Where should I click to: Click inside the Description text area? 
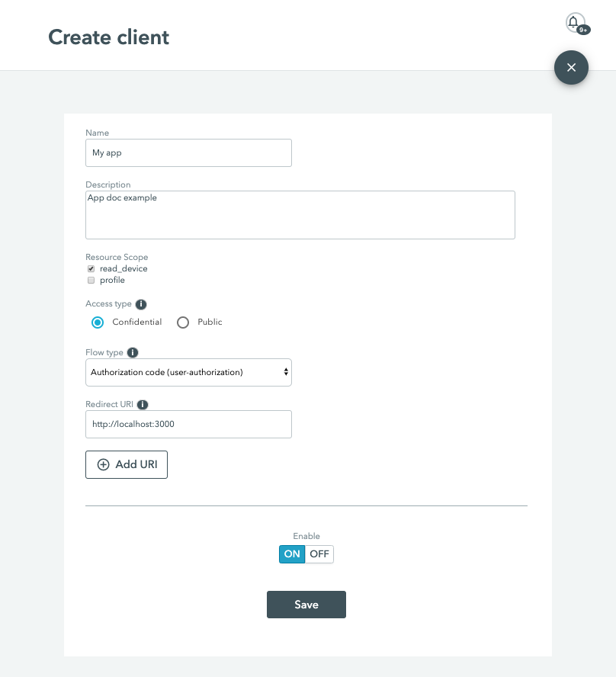click(x=300, y=215)
